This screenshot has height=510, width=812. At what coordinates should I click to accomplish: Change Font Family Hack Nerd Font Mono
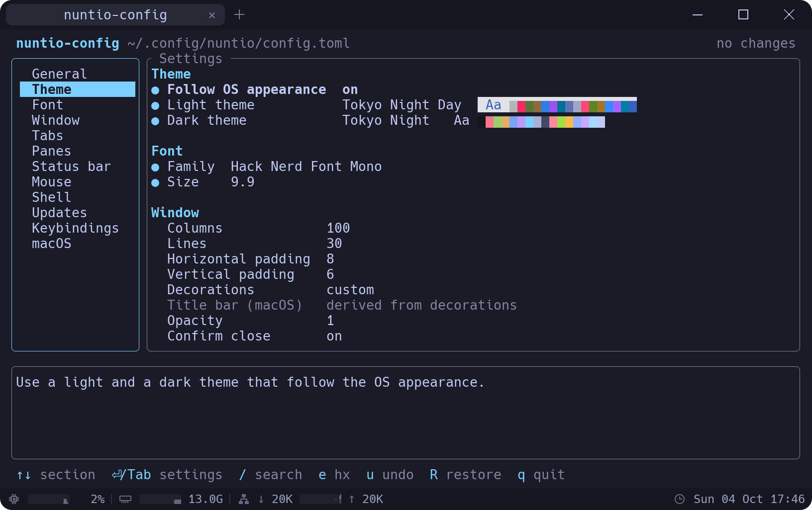pyautogui.click(x=306, y=167)
